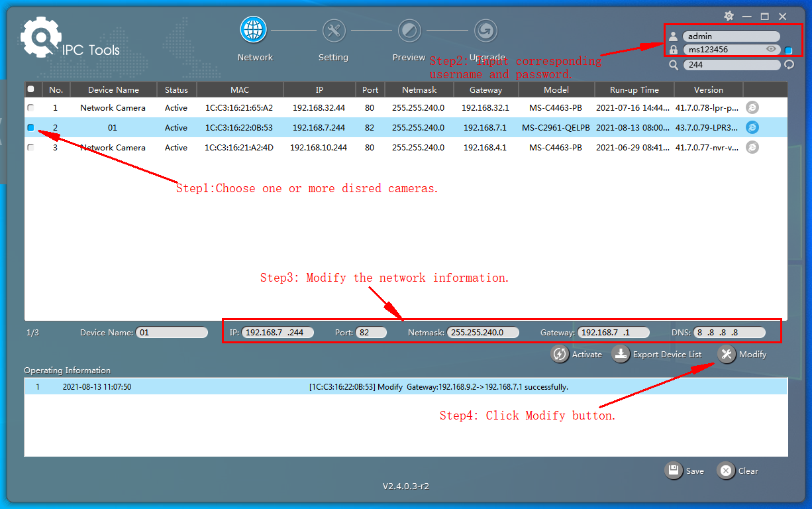The width and height of the screenshot is (812, 509).
Task: Click the Device Name input field
Action: coord(172,333)
